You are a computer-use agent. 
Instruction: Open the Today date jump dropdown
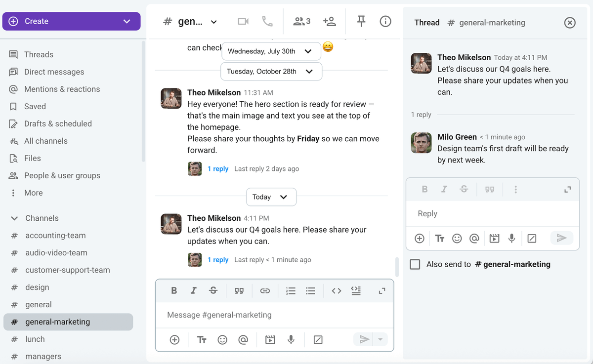click(x=271, y=197)
